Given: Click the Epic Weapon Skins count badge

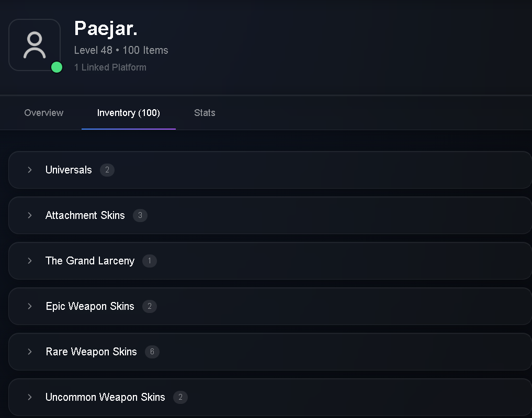Looking at the screenshot, I should pyautogui.click(x=150, y=306).
